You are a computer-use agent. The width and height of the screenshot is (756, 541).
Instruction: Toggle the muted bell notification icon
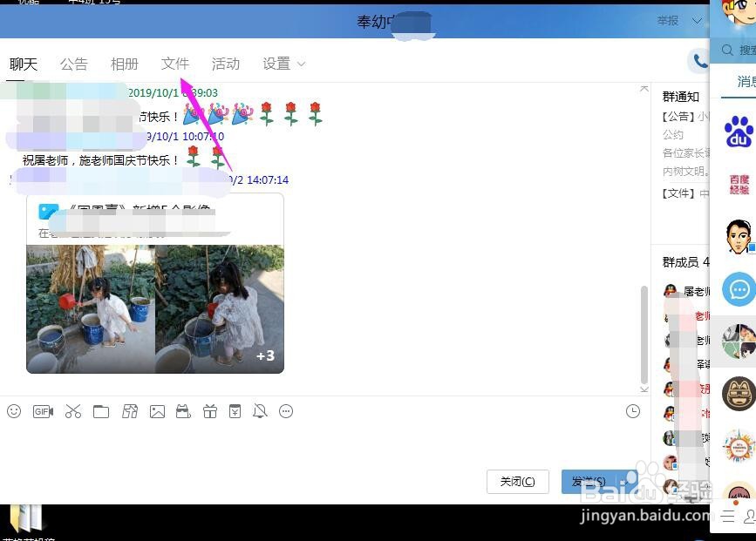(260, 411)
